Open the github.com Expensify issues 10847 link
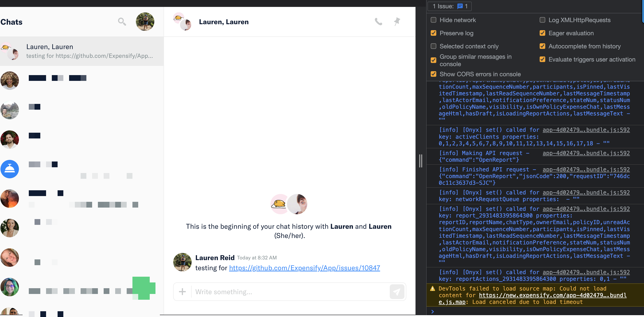Image resolution: width=644 pixels, height=317 pixels. pyautogui.click(x=304, y=268)
